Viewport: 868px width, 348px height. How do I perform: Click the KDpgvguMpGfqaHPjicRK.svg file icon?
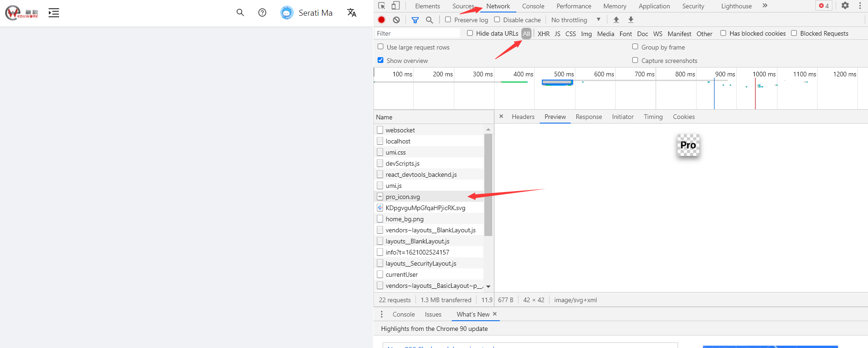coord(380,208)
